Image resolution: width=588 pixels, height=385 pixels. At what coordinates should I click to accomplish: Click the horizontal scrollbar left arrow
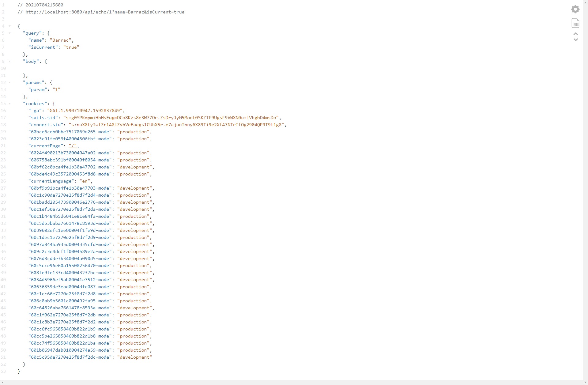pyautogui.click(x=2, y=383)
